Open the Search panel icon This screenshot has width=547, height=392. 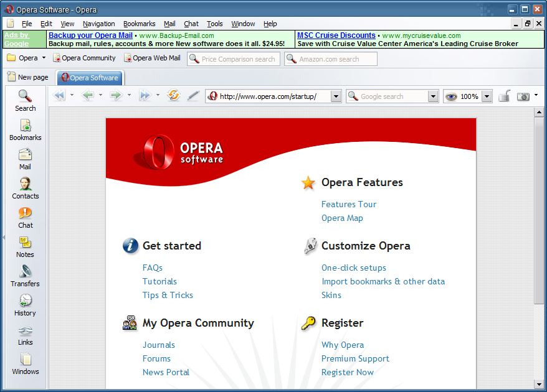[25, 96]
